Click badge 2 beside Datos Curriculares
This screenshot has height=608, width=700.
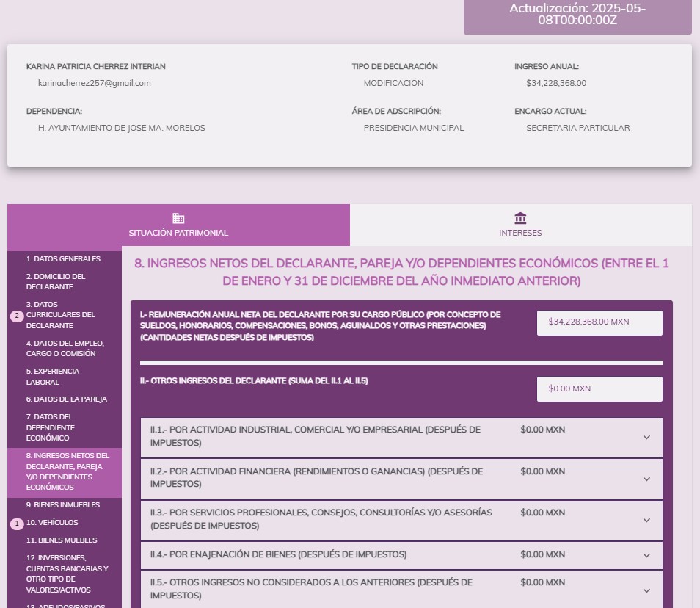[x=17, y=316]
